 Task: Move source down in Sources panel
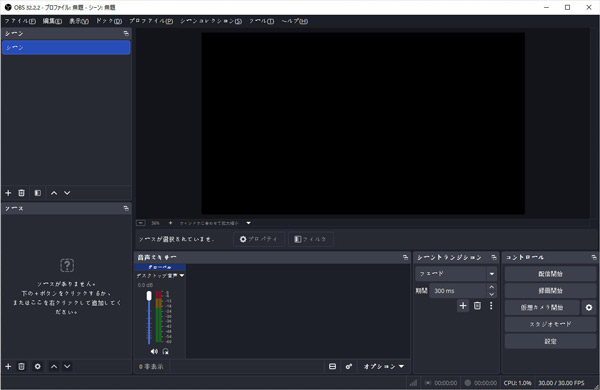click(x=67, y=366)
